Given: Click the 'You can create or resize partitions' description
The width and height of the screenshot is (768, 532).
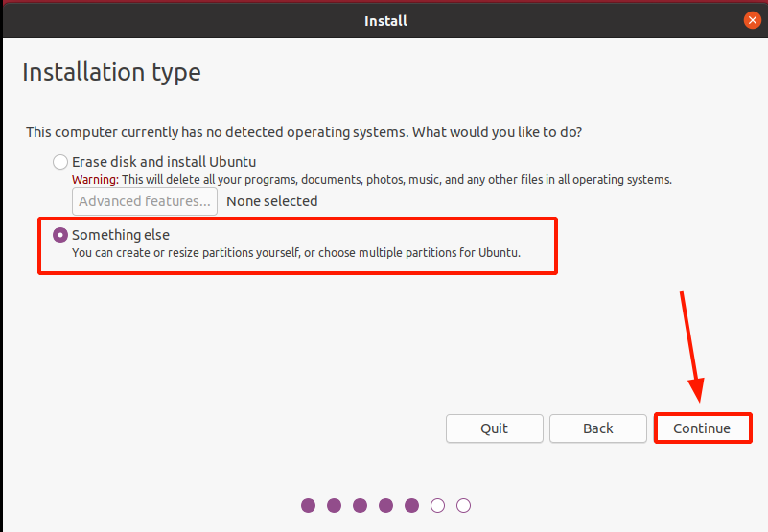Looking at the screenshot, I should 296,253.
